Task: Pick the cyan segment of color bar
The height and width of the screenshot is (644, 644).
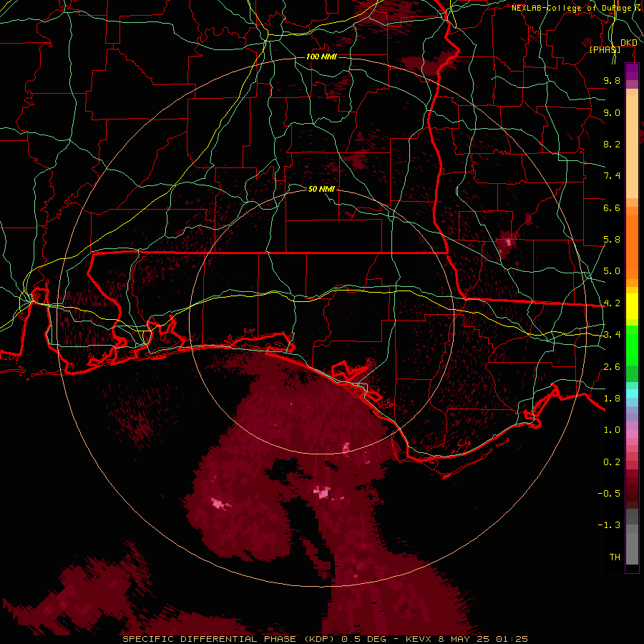Action: pos(632,394)
